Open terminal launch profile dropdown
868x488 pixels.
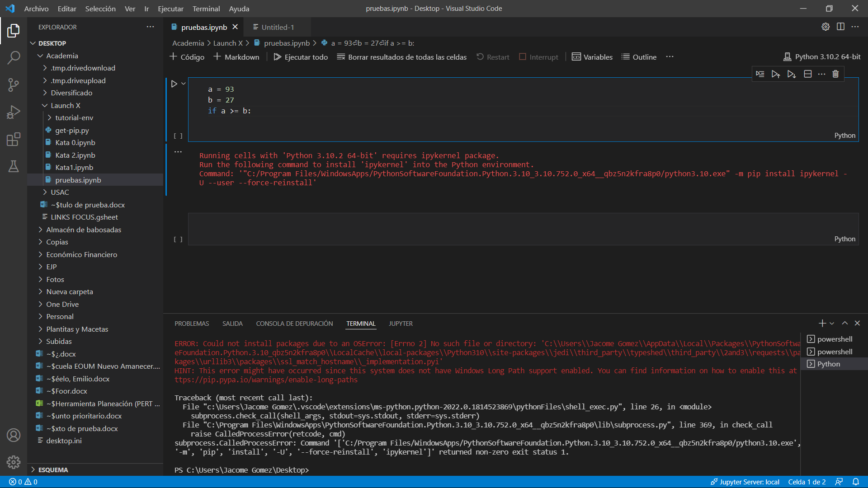pos(832,323)
